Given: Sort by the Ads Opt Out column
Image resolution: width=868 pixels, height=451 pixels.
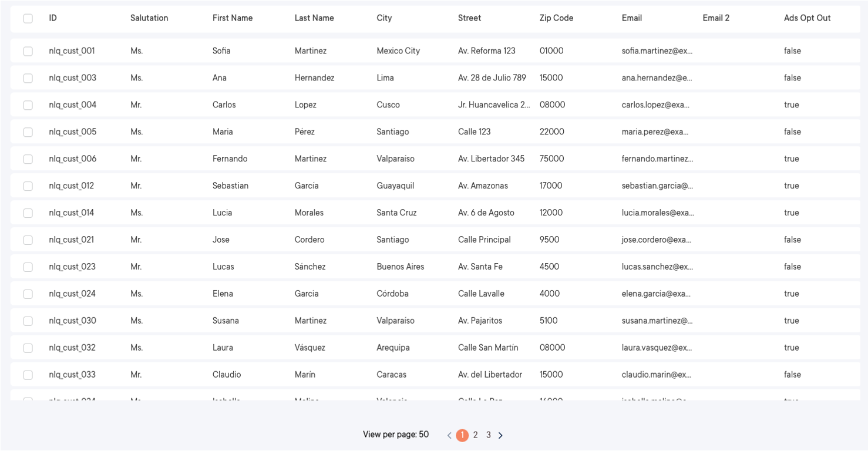Looking at the screenshot, I should 807,18.
